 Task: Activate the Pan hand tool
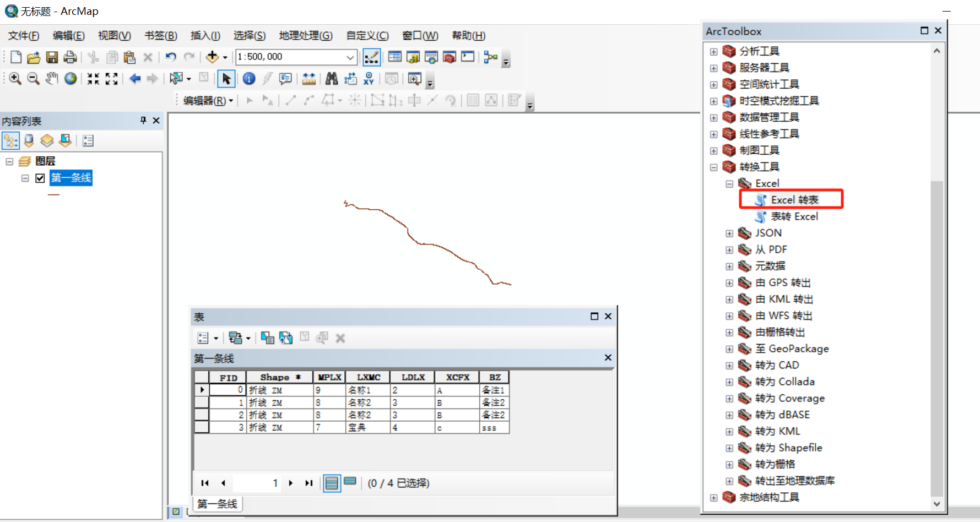[52, 79]
